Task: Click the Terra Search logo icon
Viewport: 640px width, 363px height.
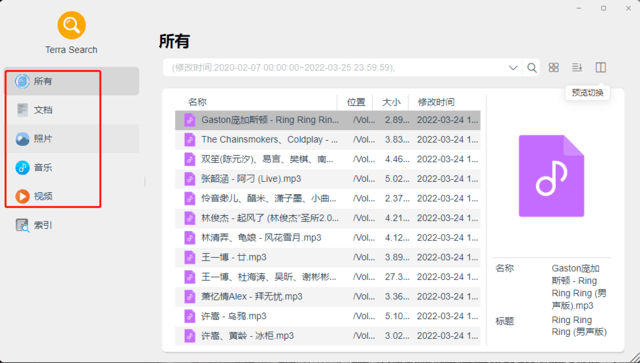Action: 71,25
